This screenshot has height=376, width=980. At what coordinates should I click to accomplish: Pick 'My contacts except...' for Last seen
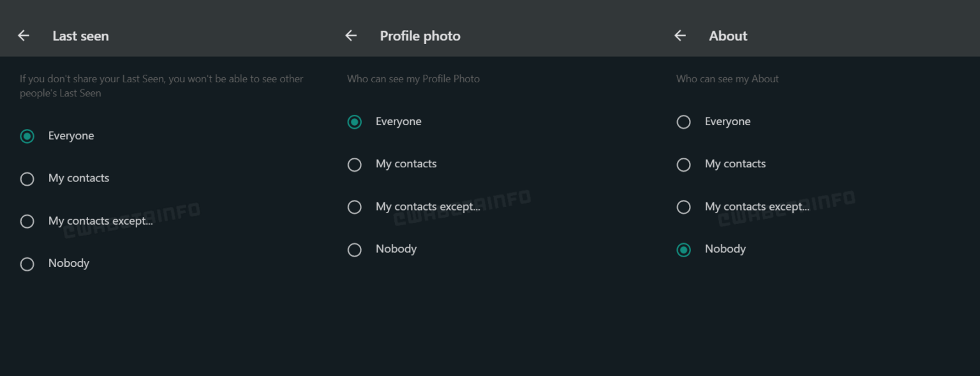pos(27,222)
